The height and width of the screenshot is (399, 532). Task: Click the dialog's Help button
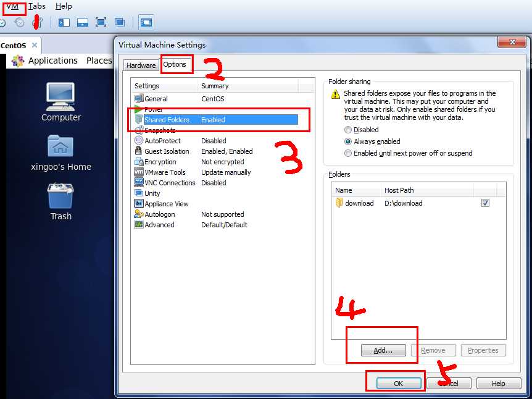pyautogui.click(x=499, y=384)
